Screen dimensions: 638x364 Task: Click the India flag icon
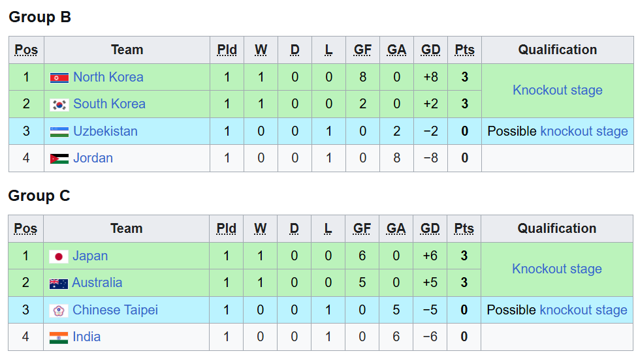(58, 337)
